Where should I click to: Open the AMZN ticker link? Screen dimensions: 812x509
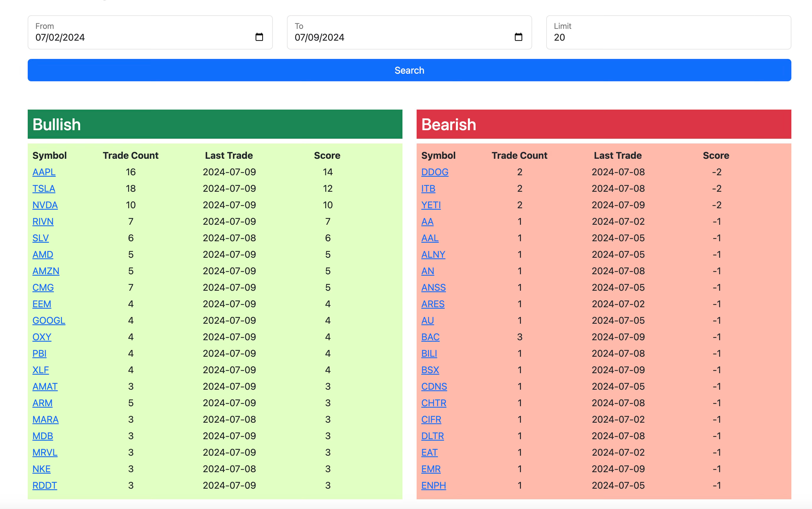[x=46, y=271]
